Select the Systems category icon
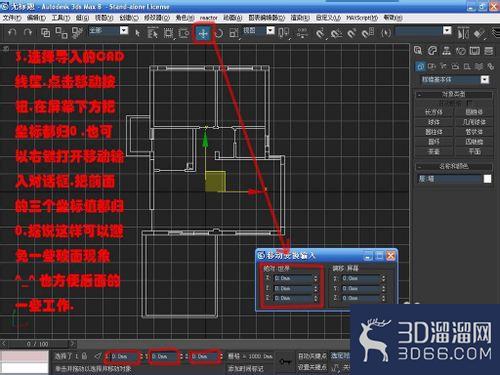This screenshot has width=500, height=375. [490, 67]
